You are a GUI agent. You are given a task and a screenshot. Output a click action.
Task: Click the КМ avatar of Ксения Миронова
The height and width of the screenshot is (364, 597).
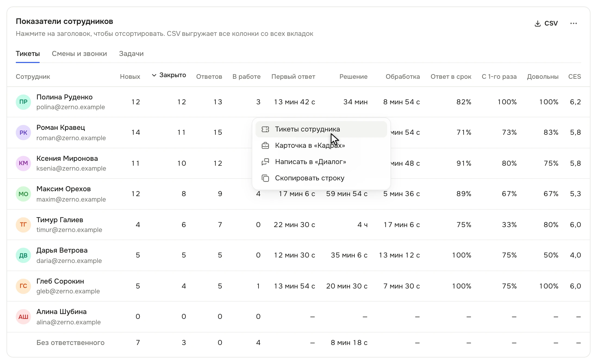click(x=23, y=163)
